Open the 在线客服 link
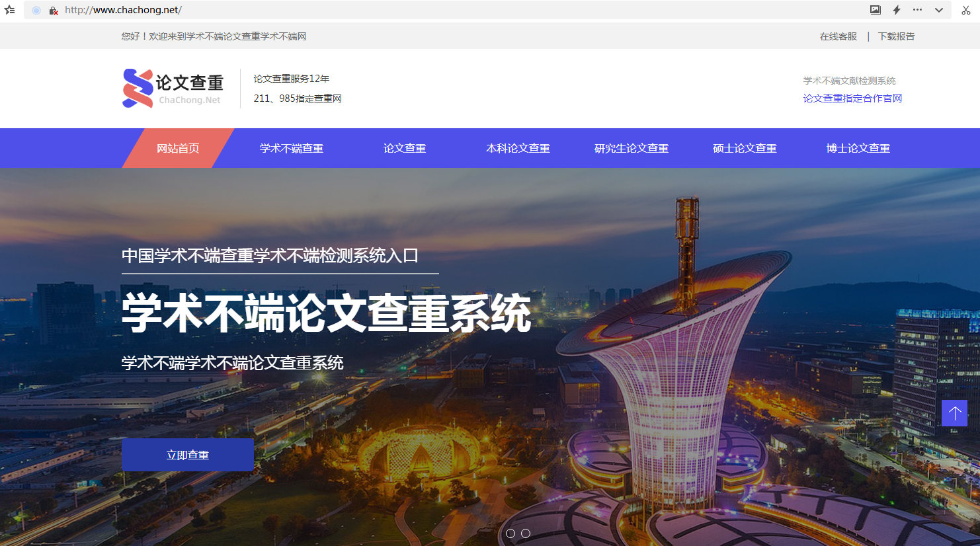This screenshot has width=980, height=546. click(x=838, y=36)
